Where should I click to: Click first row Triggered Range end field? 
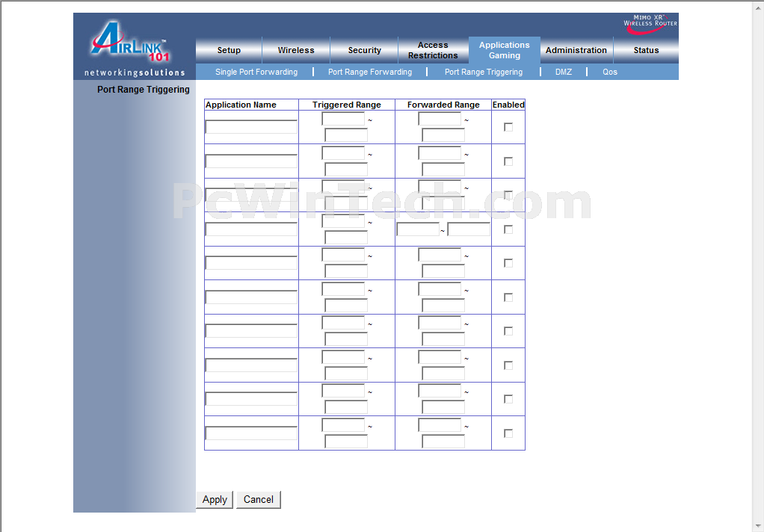coord(346,135)
